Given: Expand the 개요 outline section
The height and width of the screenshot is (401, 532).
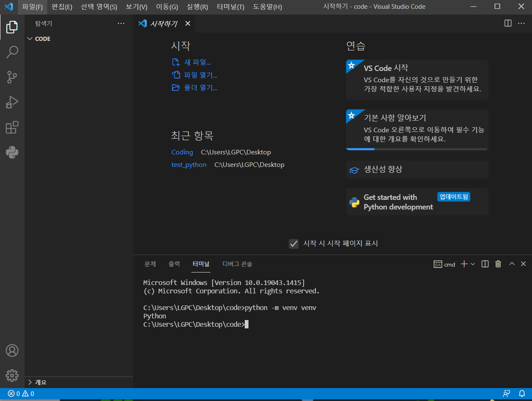Looking at the screenshot, I should click(x=79, y=382).
